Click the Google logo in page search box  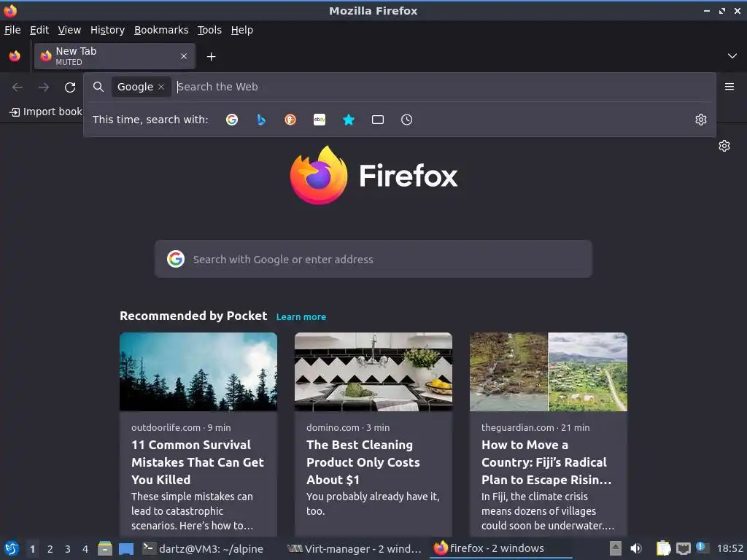pyautogui.click(x=176, y=259)
